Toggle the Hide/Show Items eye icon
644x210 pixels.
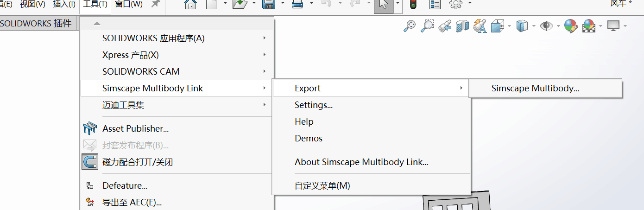547,26
